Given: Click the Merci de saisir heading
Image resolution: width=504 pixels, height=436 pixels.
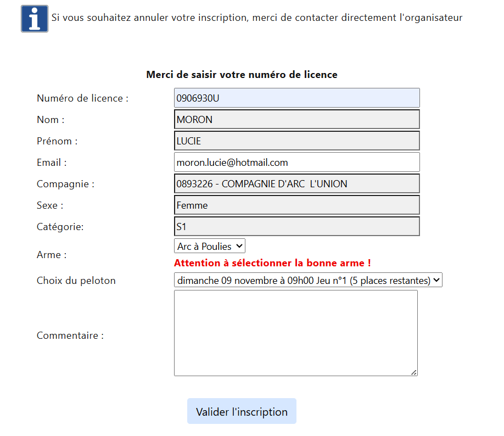Looking at the screenshot, I should (x=242, y=74).
